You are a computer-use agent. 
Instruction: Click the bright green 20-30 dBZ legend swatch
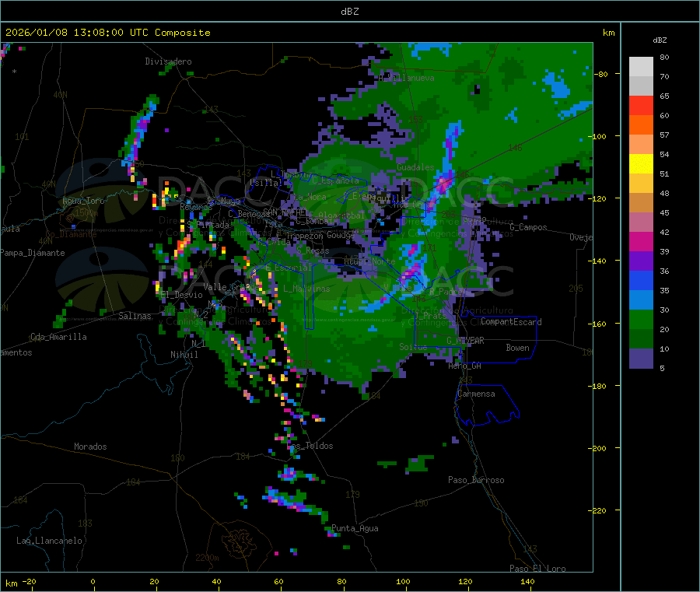[641, 319]
